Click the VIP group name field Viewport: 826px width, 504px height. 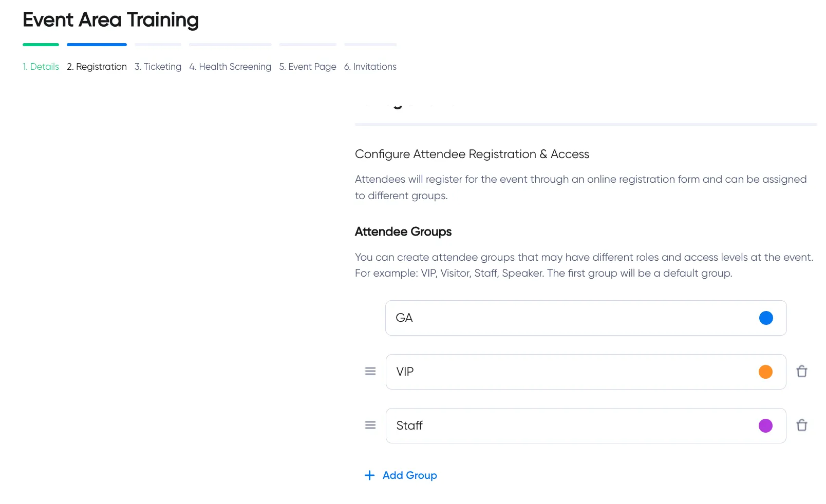514,371
